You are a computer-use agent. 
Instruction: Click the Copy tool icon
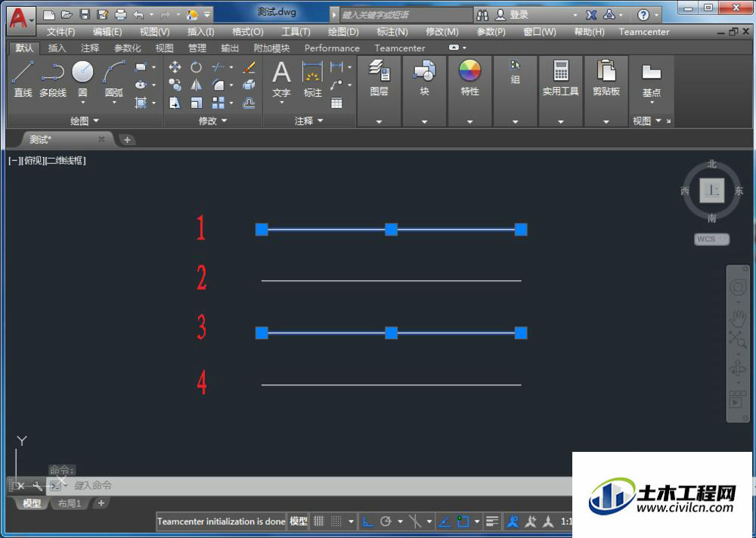point(175,85)
